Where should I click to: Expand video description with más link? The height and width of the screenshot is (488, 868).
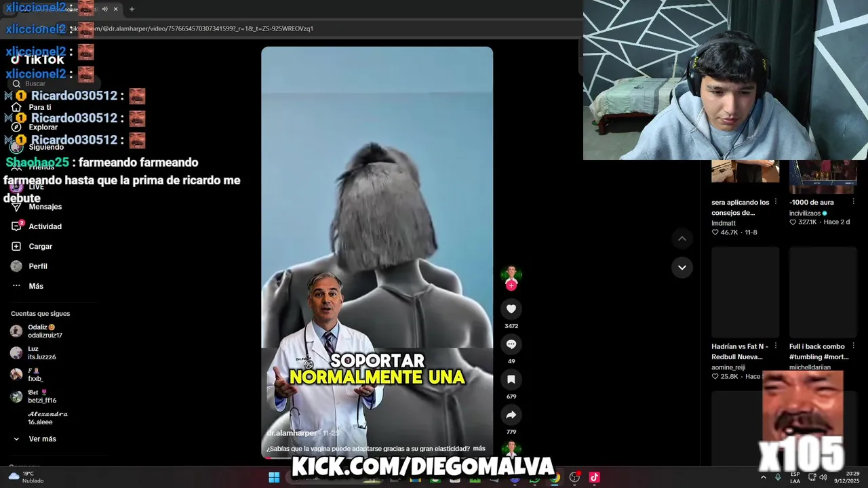[x=479, y=449]
